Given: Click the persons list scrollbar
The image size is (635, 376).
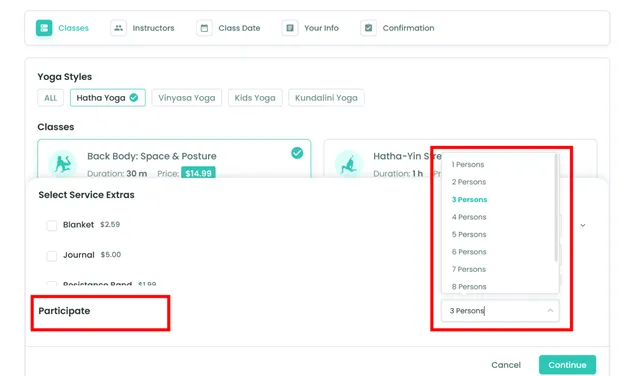Looking at the screenshot, I should point(556,208).
